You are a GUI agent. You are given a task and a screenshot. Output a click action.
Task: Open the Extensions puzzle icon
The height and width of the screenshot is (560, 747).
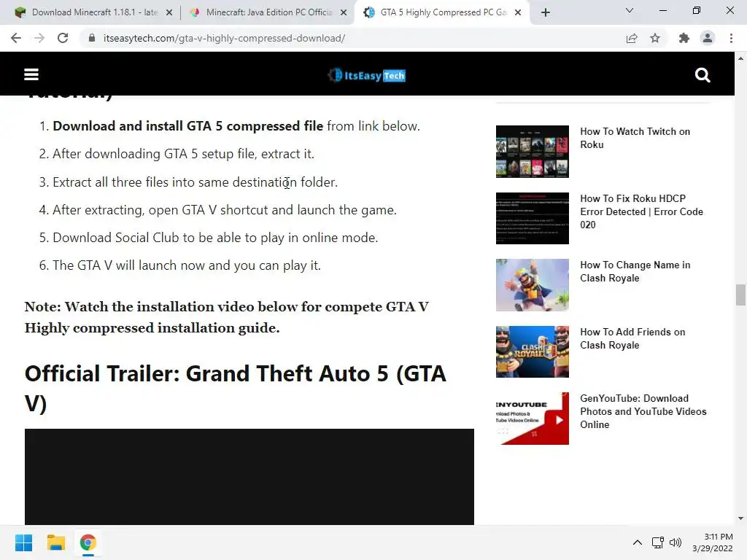point(684,38)
